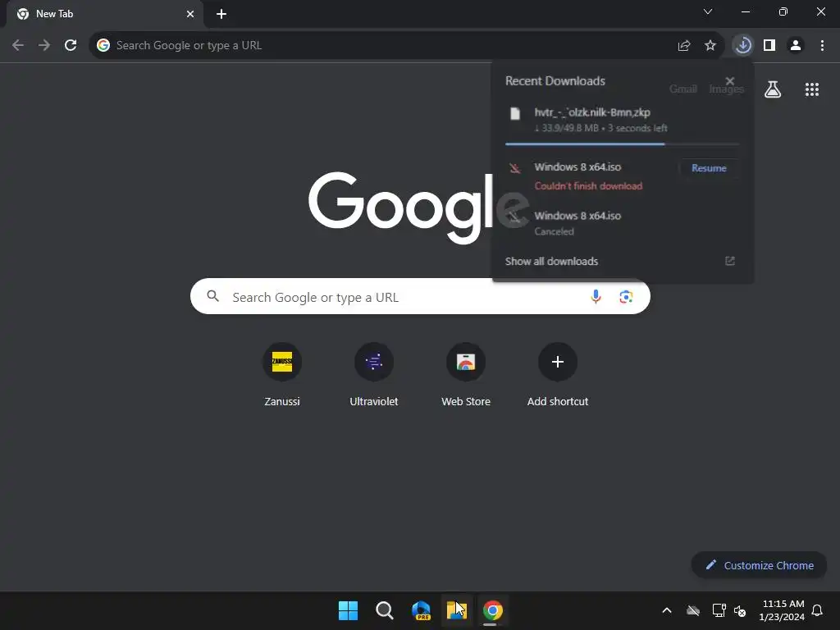Image resolution: width=840 pixels, height=630 pixels.
Task: Bookmark this tab with the star icon
Action: (x=710, y=46)
